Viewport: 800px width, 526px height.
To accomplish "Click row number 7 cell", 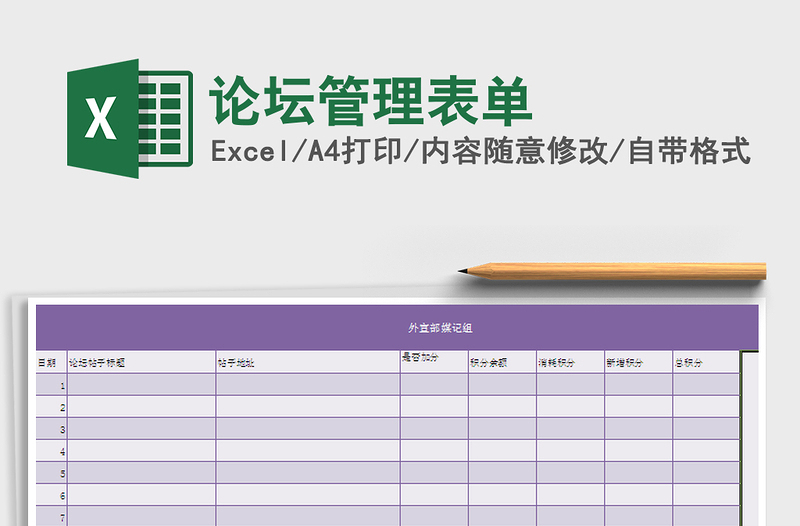I will pyautogui.click(x=51, y=516).
